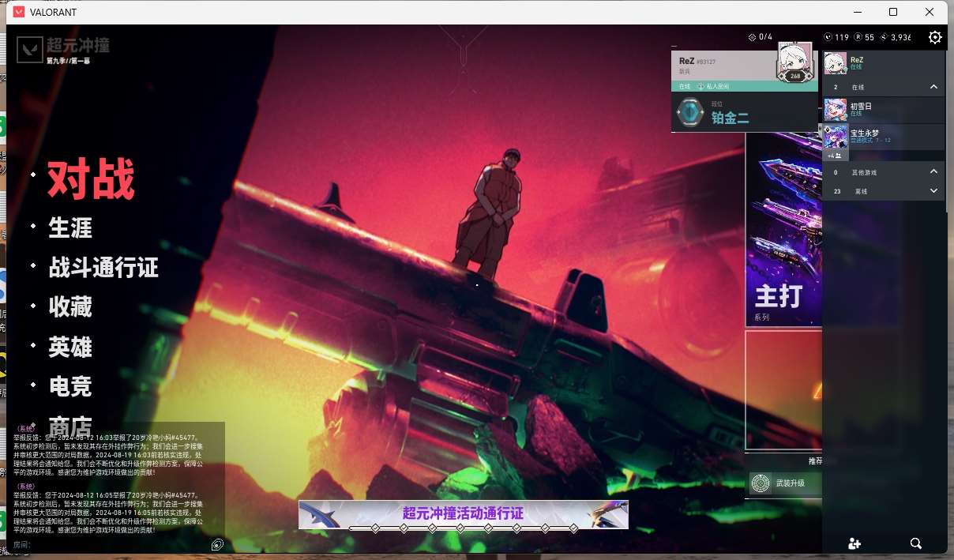Open the settings gear icon
The width and height of the screenshot is (954, 560).
pos(935,37)
